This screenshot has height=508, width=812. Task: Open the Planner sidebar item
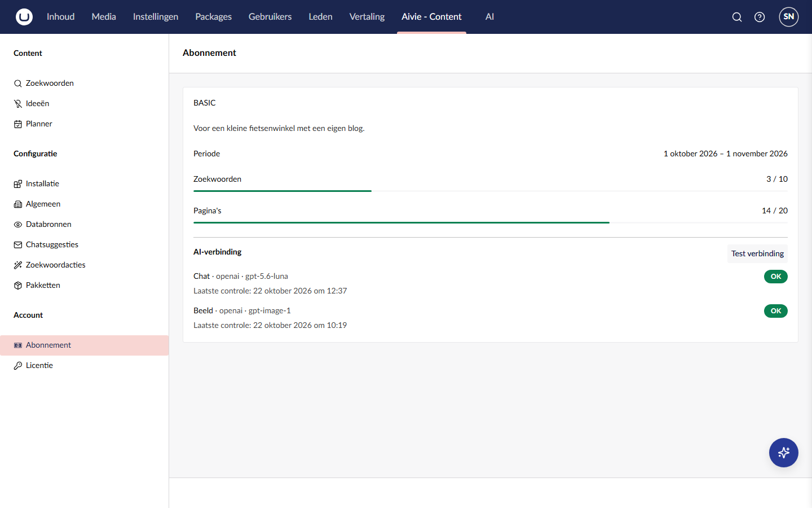(85, 124)
